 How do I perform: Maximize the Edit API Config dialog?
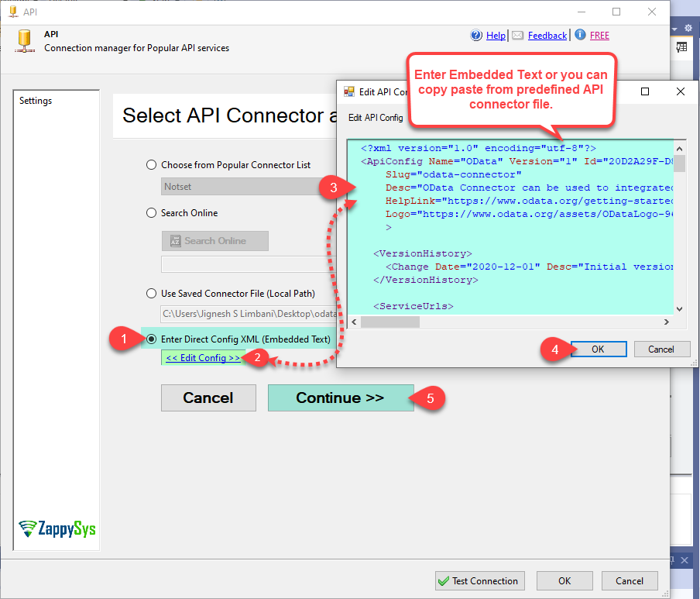pyautogui.click(x=645, y=91)
